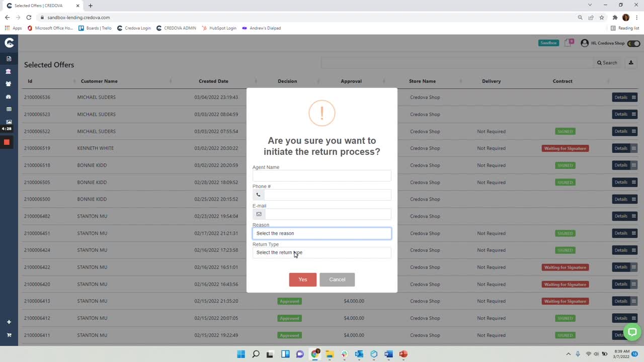Switch to Selected Offers browser tab
Viewport: 644px width, 362px height.
click(x=42, y=6)
